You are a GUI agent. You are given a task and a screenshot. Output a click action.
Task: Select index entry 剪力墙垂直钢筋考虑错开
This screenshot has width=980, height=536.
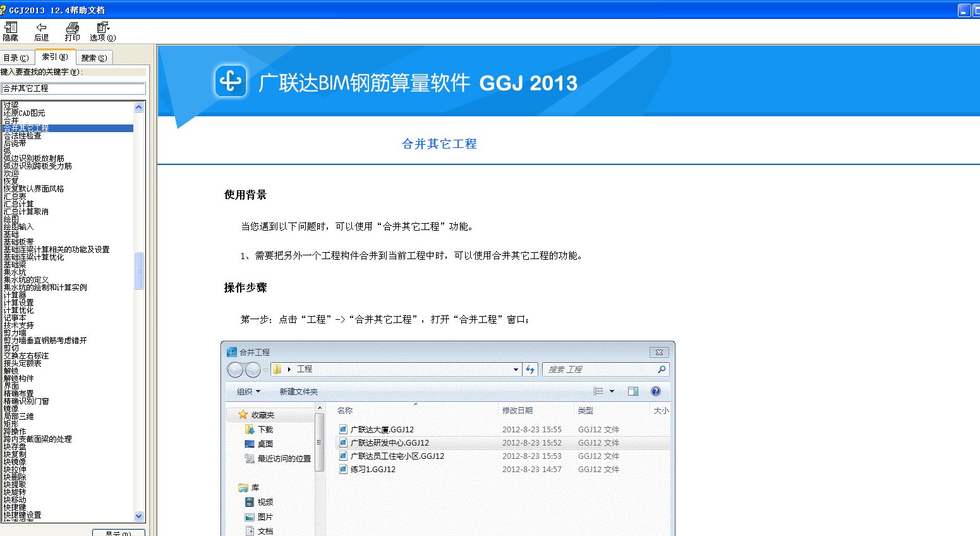tap(45, 341)
